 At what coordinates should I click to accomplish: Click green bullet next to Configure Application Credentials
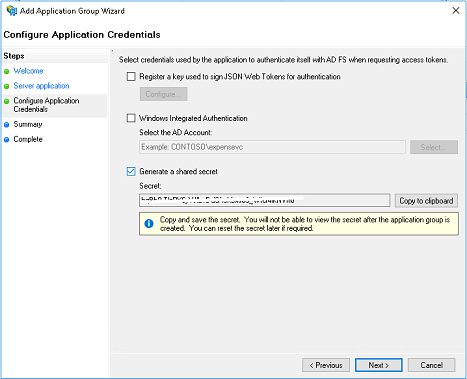(x=6, y=101)
